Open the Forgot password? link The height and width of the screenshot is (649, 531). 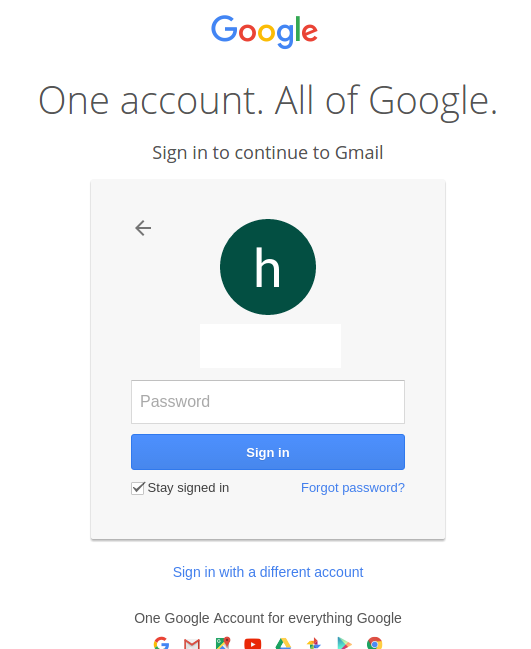pyautogui.click(x=353, y=488)
